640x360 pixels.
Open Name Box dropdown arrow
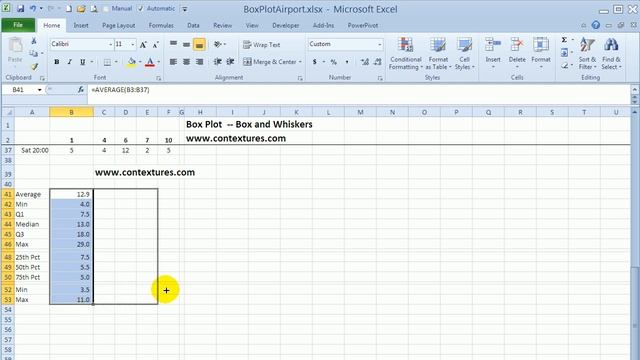[x=40, y=89]
